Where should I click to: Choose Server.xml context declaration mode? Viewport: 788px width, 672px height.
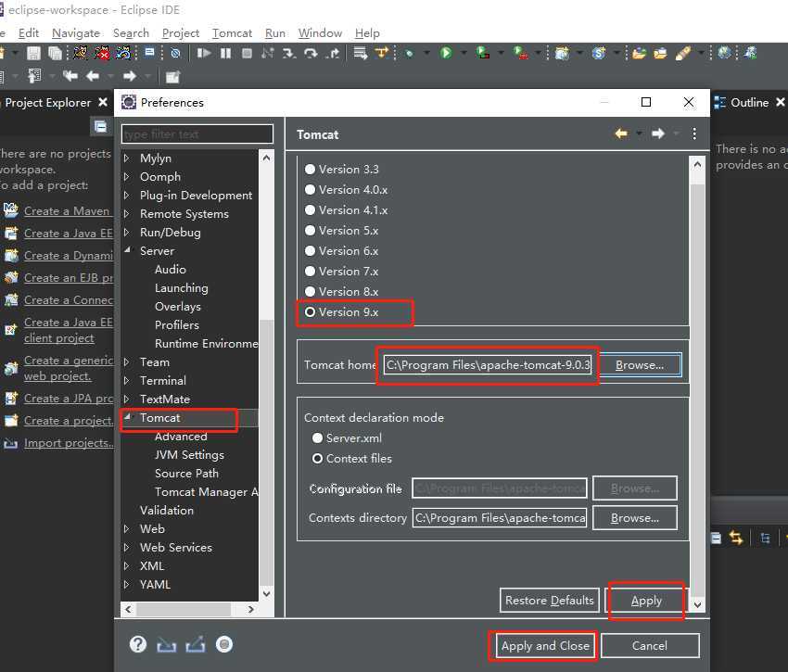coord(317,438)
